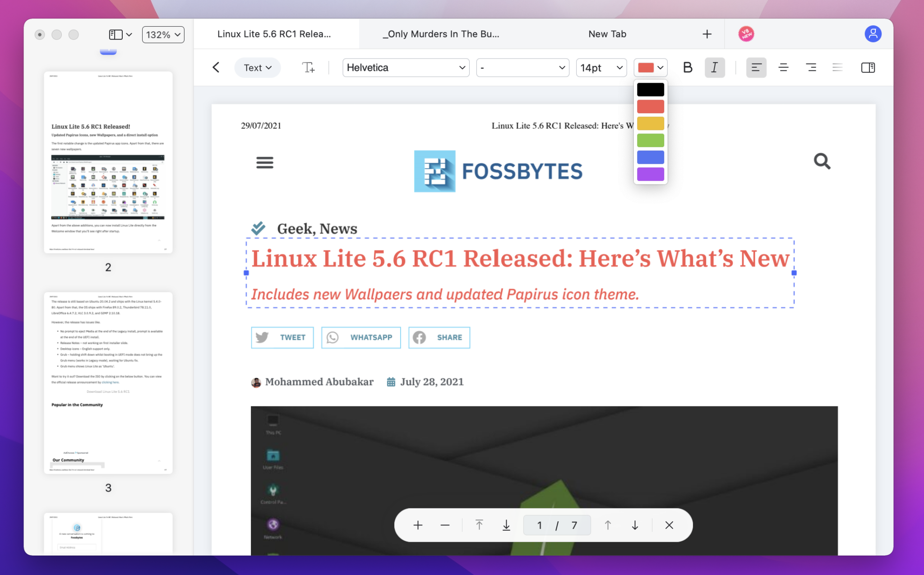
Task: Click the blue checkmark icon beside Geek
Action: tap(259, 228)
